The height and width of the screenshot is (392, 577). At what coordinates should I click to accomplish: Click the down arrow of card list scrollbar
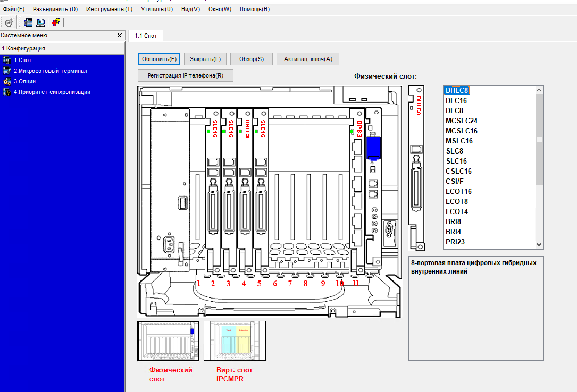(539, 245)
